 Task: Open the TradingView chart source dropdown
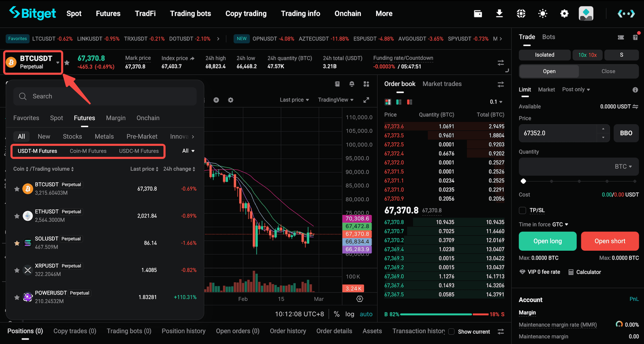[x=336, y=100]
